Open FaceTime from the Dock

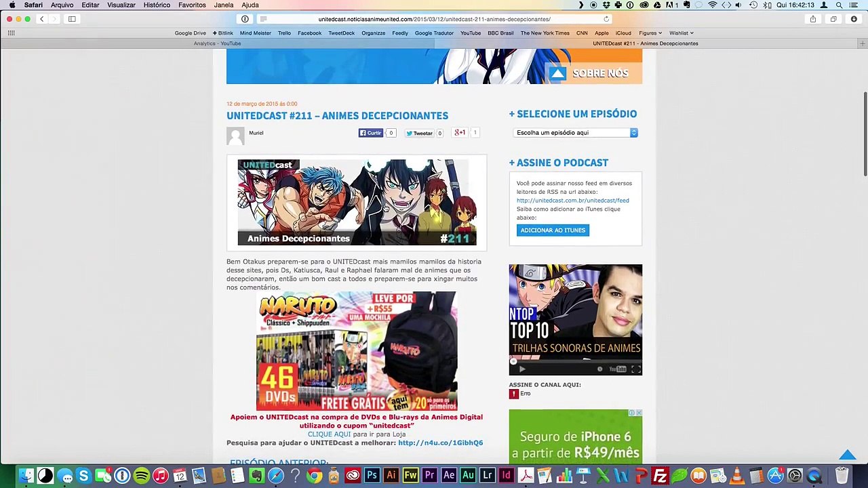coord(103,476)
